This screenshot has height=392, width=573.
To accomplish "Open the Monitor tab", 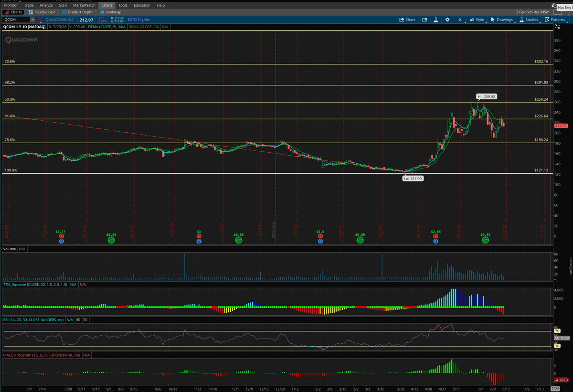I will (x=11, y=5).
